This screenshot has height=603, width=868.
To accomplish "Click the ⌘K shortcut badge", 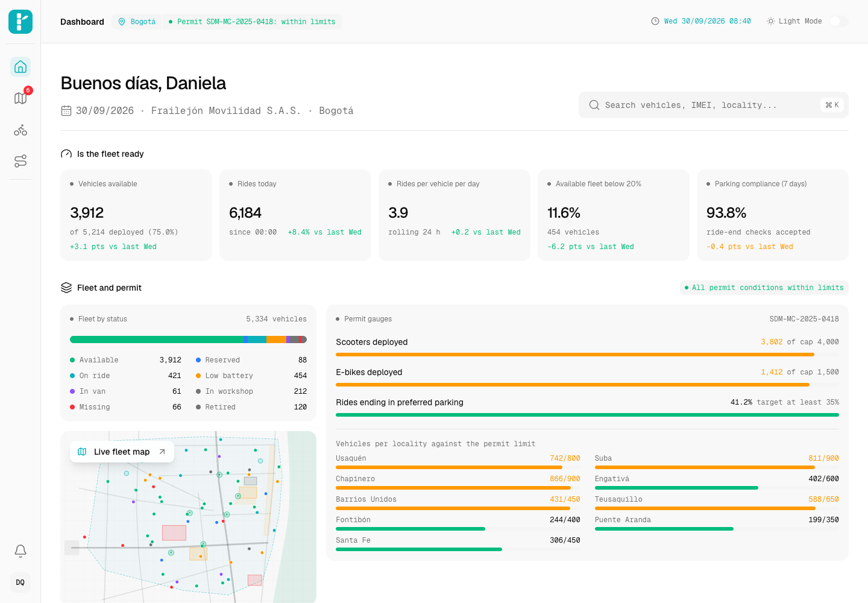I will click(832, 105).
